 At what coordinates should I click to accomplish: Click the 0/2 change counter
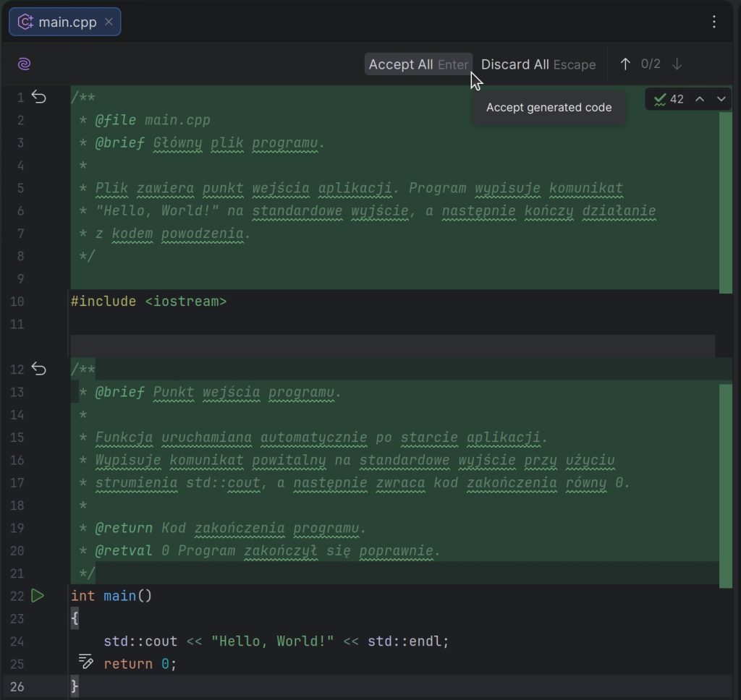(x=651, y=64)
